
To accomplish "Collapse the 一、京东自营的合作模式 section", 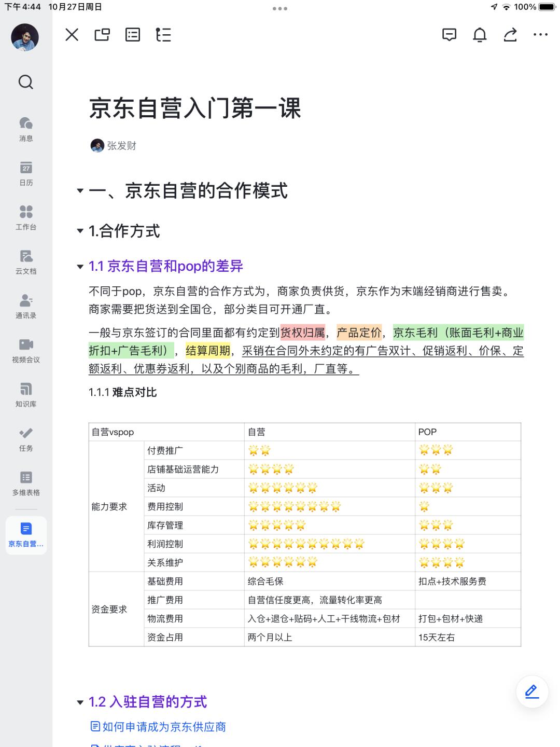I will click(x=80, y=190).
